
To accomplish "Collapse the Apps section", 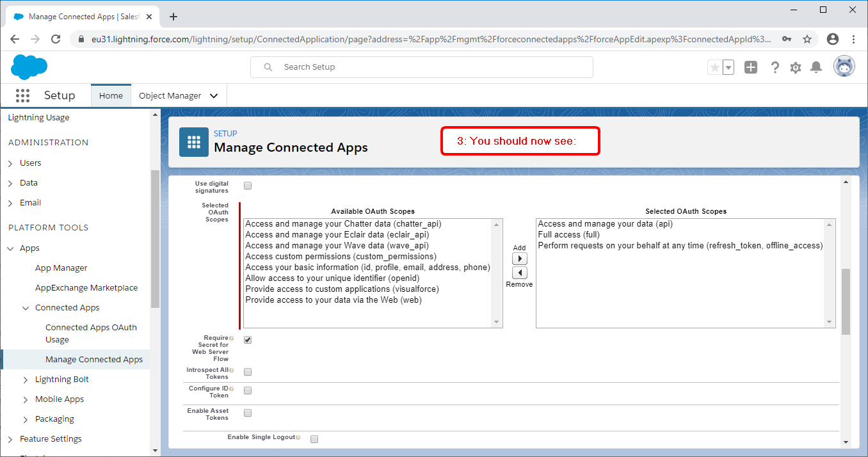I will (x=10, y=248).
